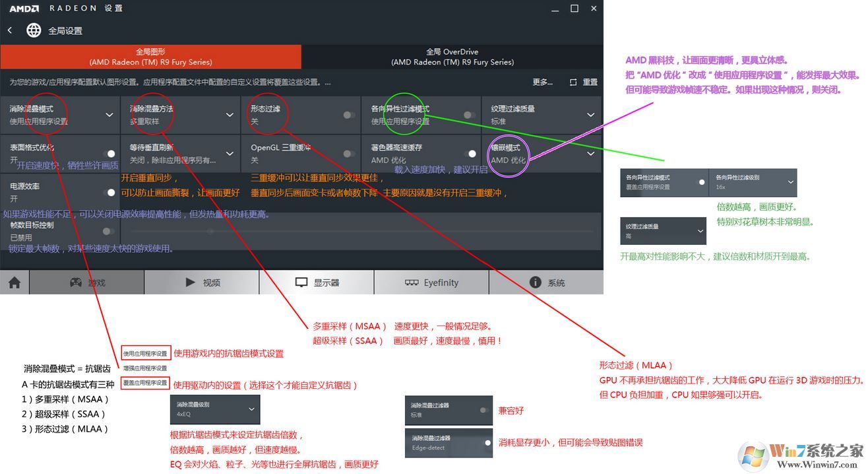This screenshot has height=474, width=868.
Task: Toggle the 表面格式优化 switch
Action: [x=111, y=153]
